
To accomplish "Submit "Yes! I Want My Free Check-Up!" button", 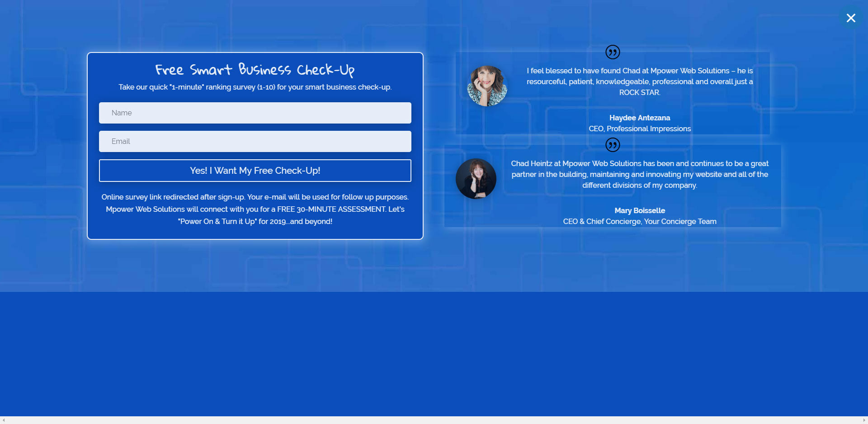I will (255, 171).
